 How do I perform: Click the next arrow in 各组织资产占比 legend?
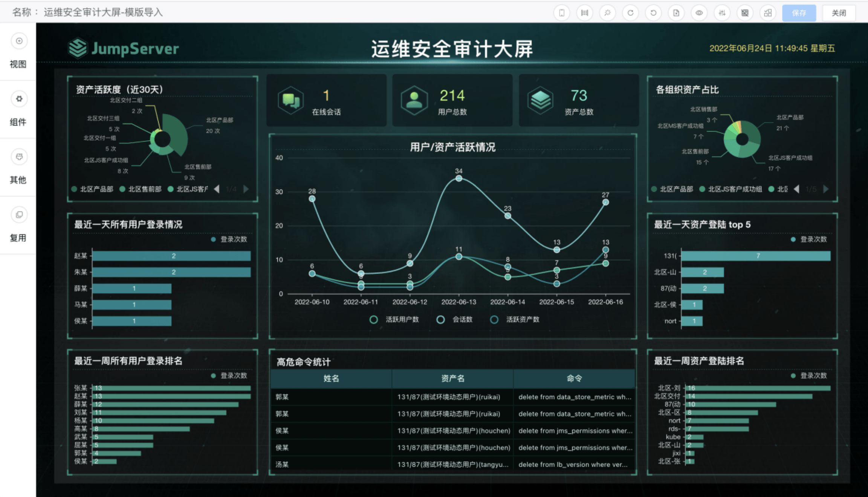click(825, 189)
